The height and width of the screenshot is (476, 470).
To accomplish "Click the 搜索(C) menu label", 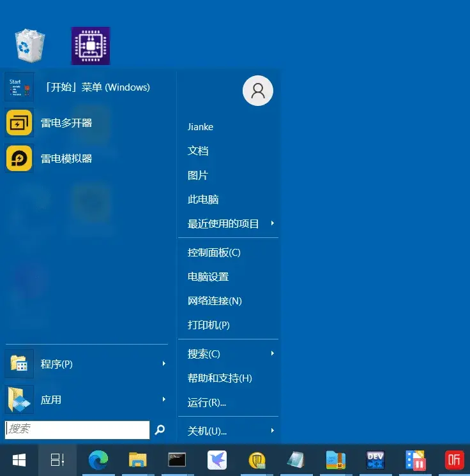I will [204, 354].
